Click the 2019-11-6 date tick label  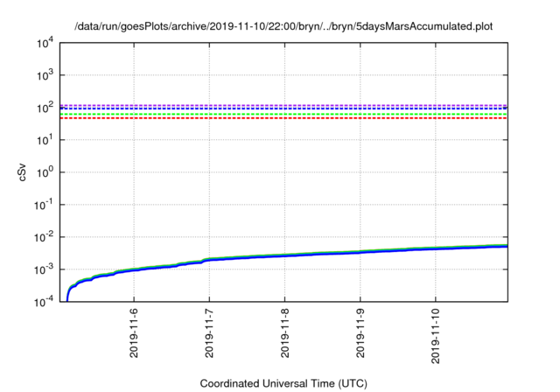pos(134,333)
